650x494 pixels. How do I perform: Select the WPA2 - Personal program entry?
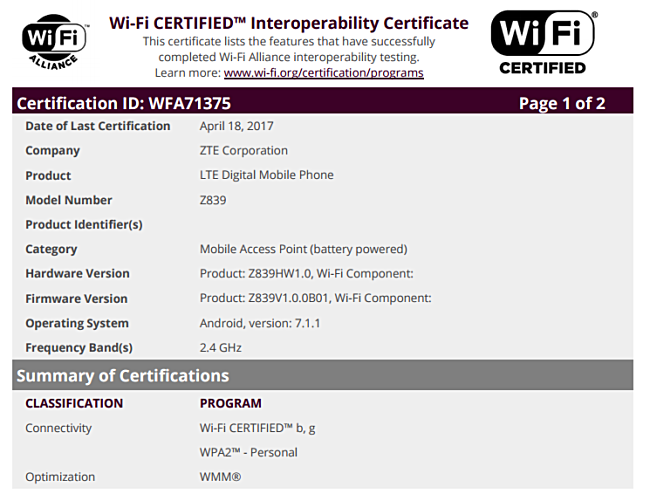[x=248, y=452]
